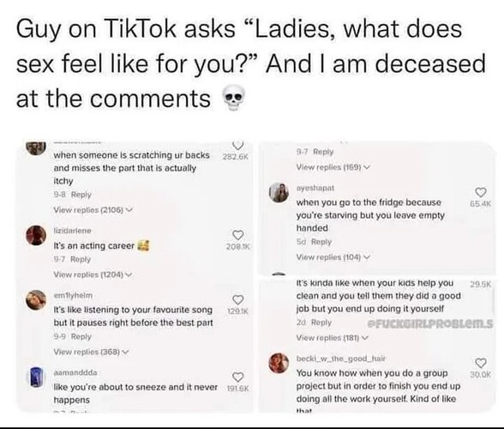Open lizidarlene's profile picture
This screenshot has height=429, width=504.
click(x=36, y=235)
